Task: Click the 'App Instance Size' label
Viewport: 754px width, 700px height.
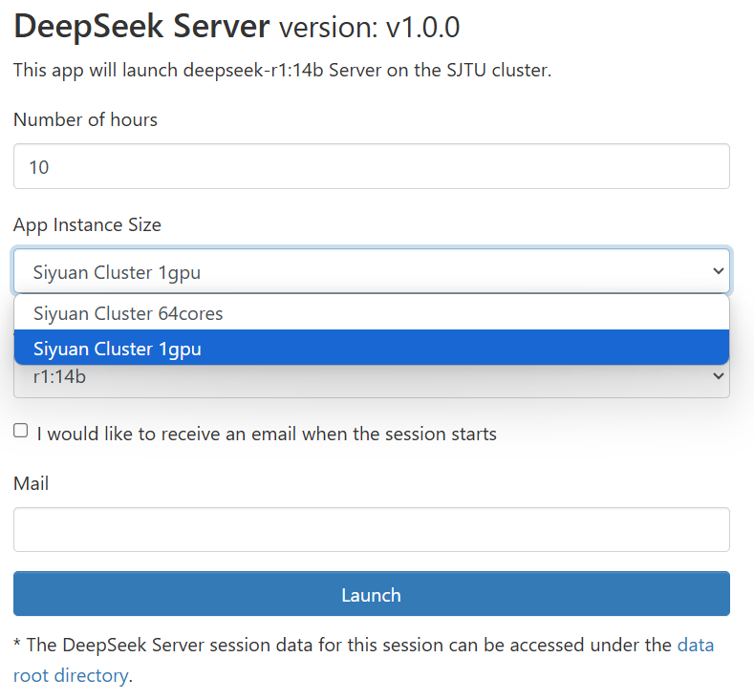Action: tap(87, 224)
